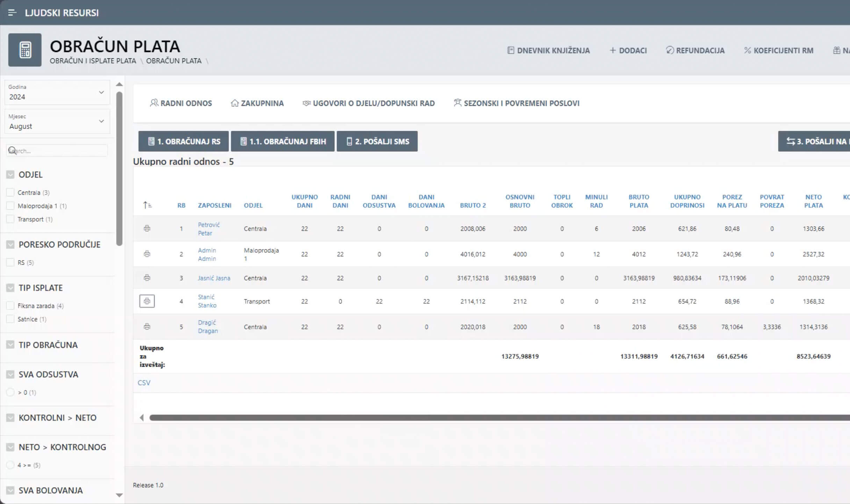Click the plus icon next to DODACI
This screenshot has height=504, width=850.
click(613, 50)
